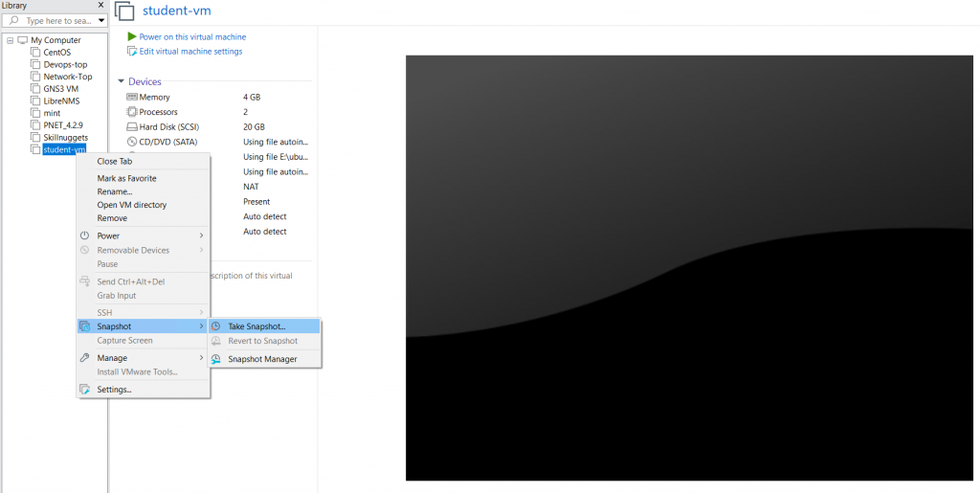Click the VM black screen preview
This screenshot has height=493, width=980.
(x=689, y=268)
